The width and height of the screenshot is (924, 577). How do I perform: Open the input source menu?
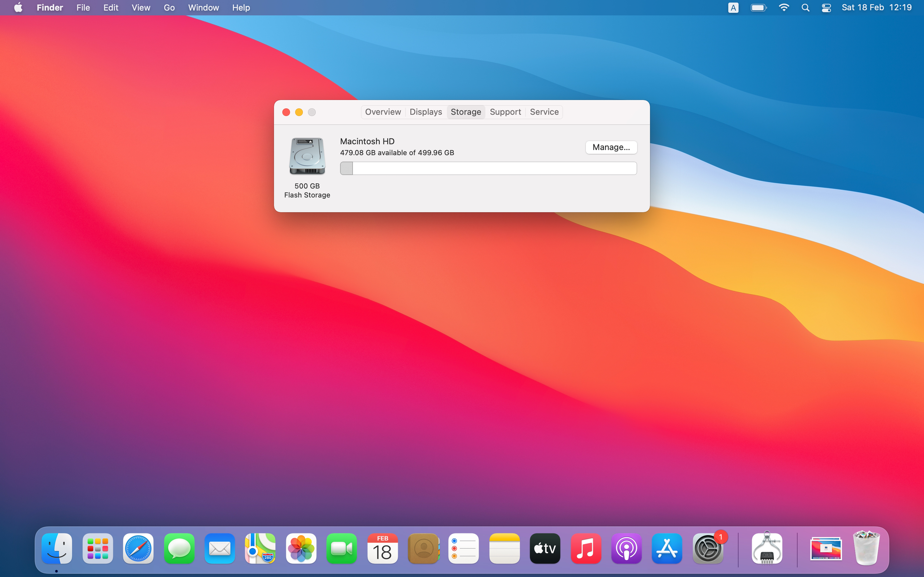tap(733, 8)
